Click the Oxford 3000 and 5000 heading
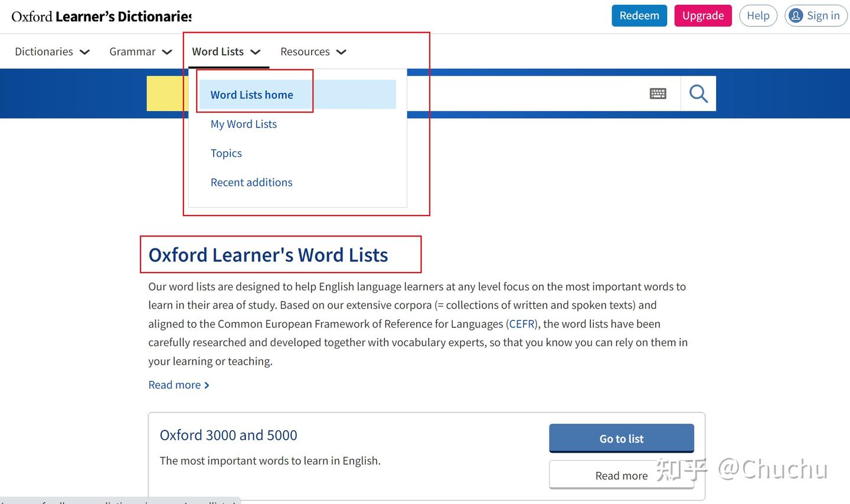 pyautogui.click(x=228, y=435)
